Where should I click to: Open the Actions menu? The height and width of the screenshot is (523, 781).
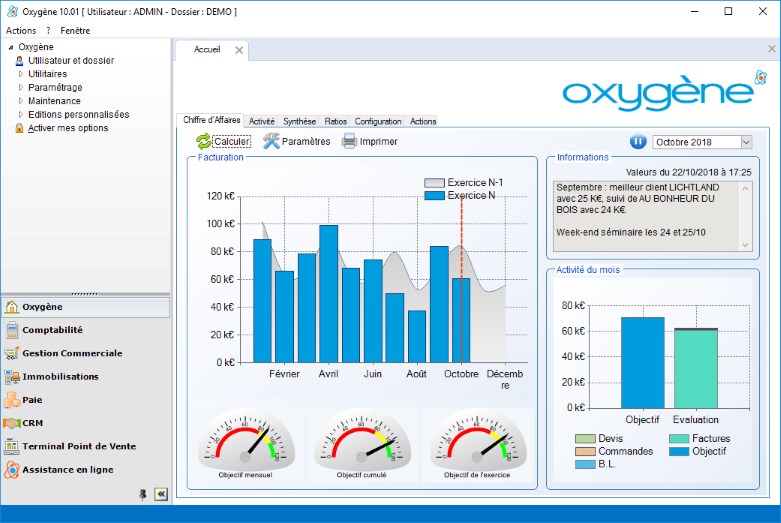click(x=21, y=30)
